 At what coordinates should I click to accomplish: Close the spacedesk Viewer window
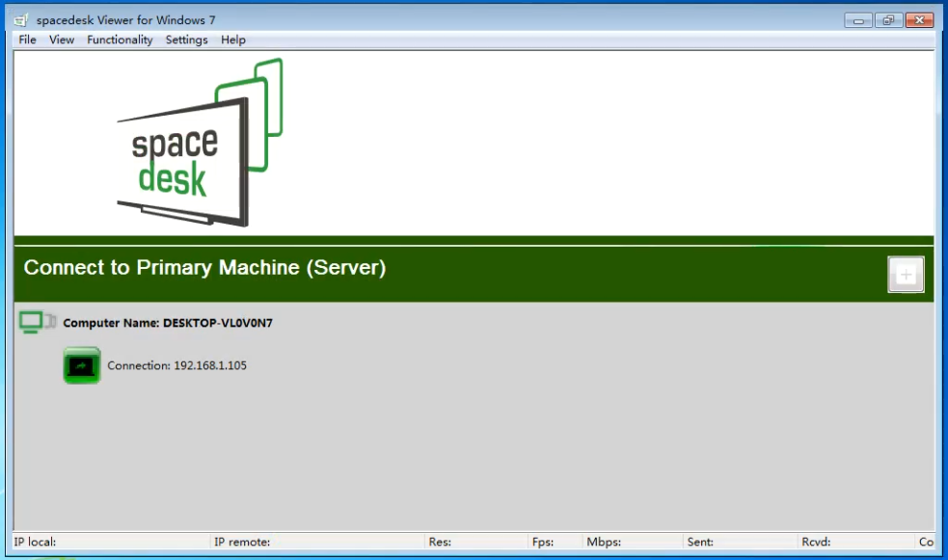[919, 20]
